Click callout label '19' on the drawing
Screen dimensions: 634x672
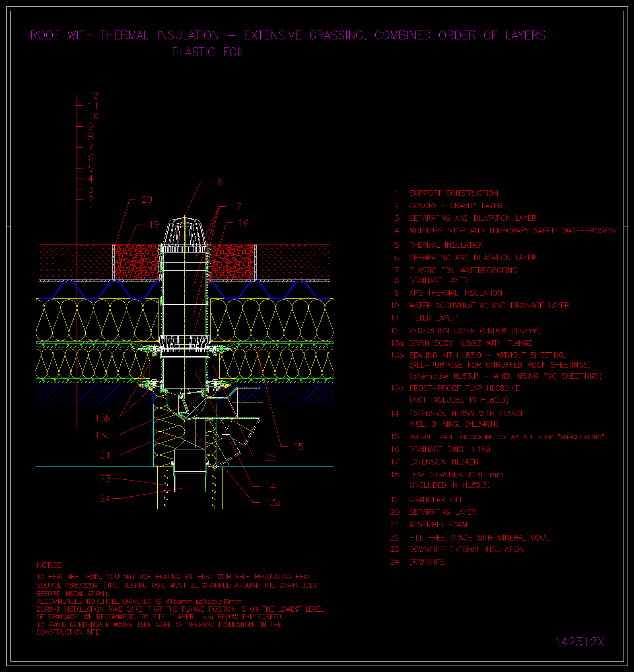point(154,225)
